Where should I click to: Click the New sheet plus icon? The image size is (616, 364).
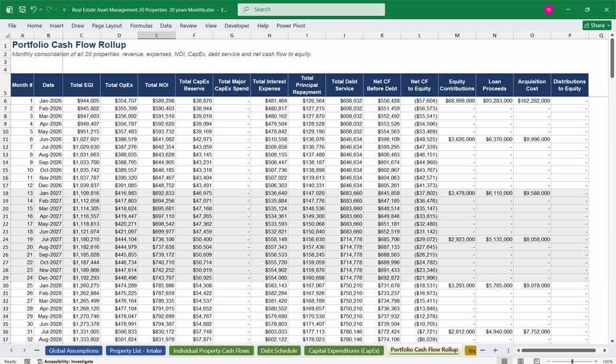495,350
